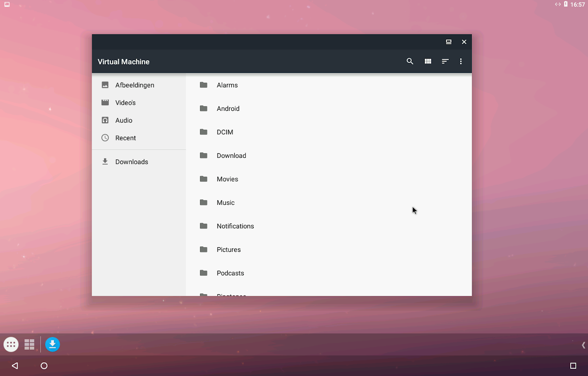This screenshot has width=588, height=376.
Task: Open the Music folder
Action: pyautogui.click(x=225, y=203)
